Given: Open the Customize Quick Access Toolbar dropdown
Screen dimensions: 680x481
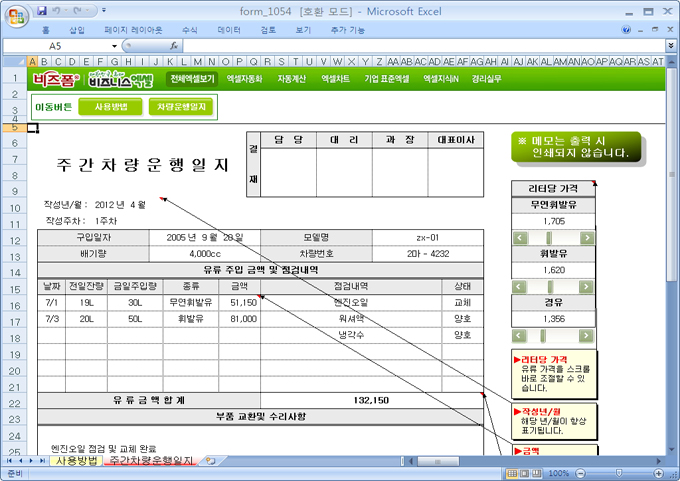Looking at the screenshot, I should [104, 10].
